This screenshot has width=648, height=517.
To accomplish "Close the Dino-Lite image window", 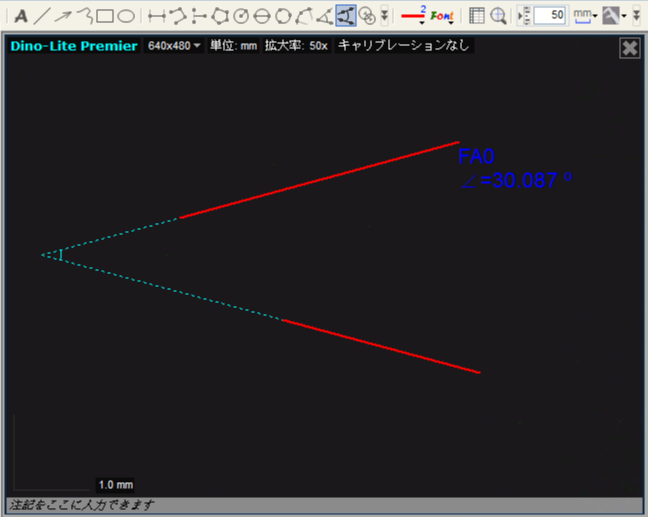I will [630, 48].
